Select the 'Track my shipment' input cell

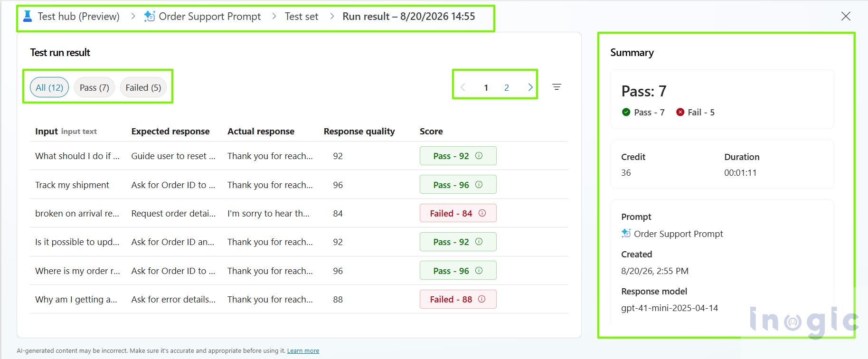point(72,185)
